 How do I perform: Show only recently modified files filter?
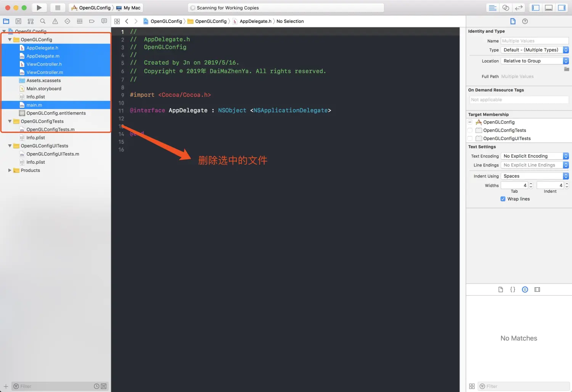tap(96, 386)
